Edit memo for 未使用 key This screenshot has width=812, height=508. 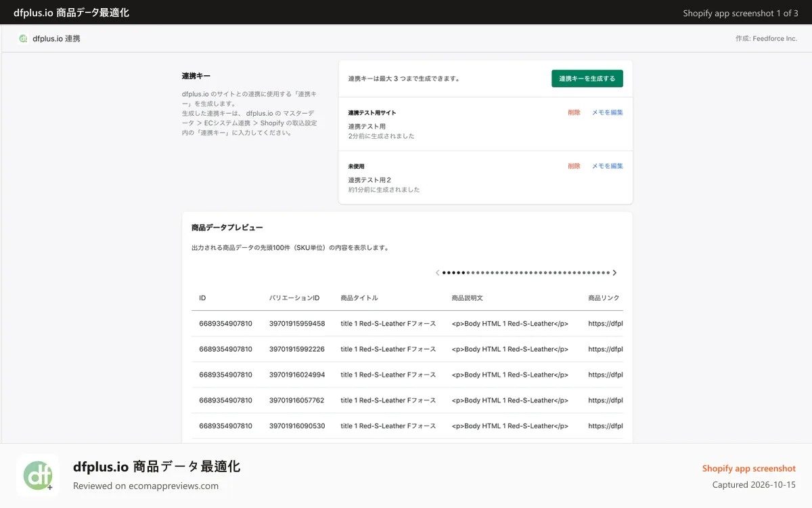pyautogui.click(x=608, y=166)
